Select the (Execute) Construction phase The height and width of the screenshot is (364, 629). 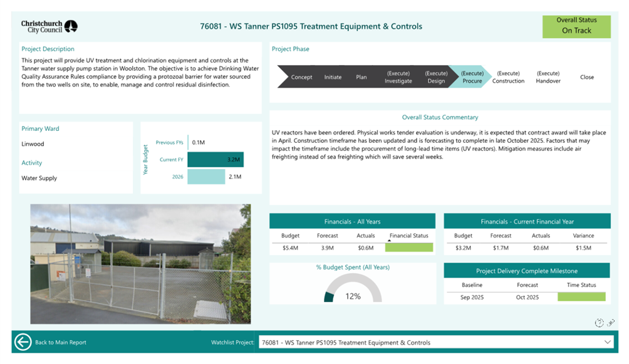coord(508,77)
